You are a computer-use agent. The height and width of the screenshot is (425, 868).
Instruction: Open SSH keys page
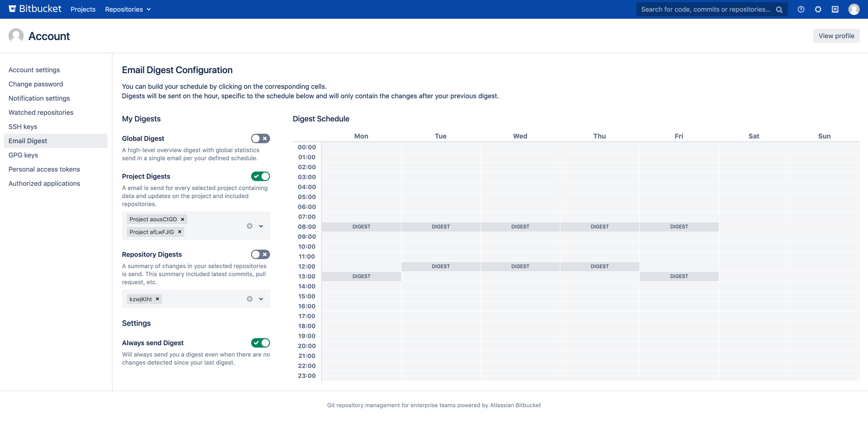[23, 127]
